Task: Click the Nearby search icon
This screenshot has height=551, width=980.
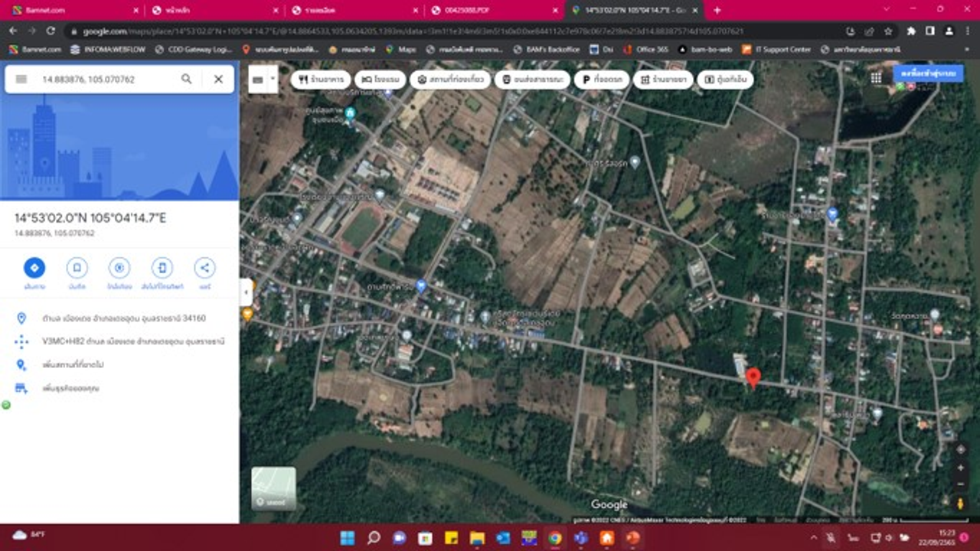Action: coord(119,268)
